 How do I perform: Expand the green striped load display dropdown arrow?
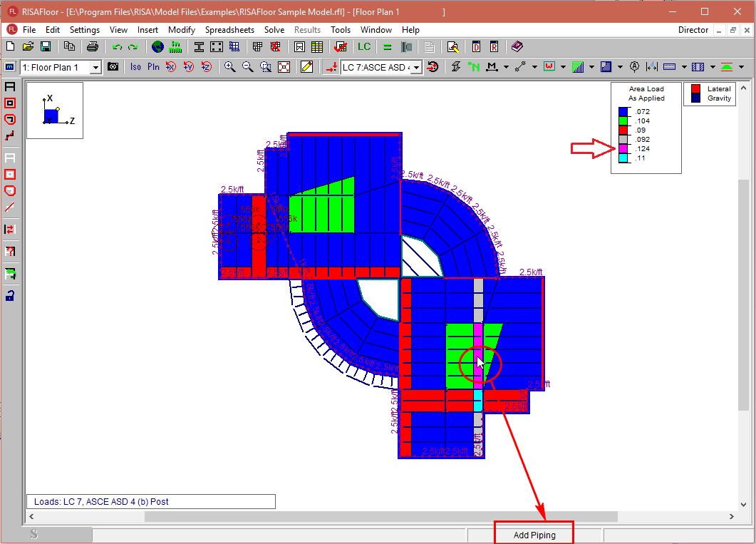(x=591, y=67)
